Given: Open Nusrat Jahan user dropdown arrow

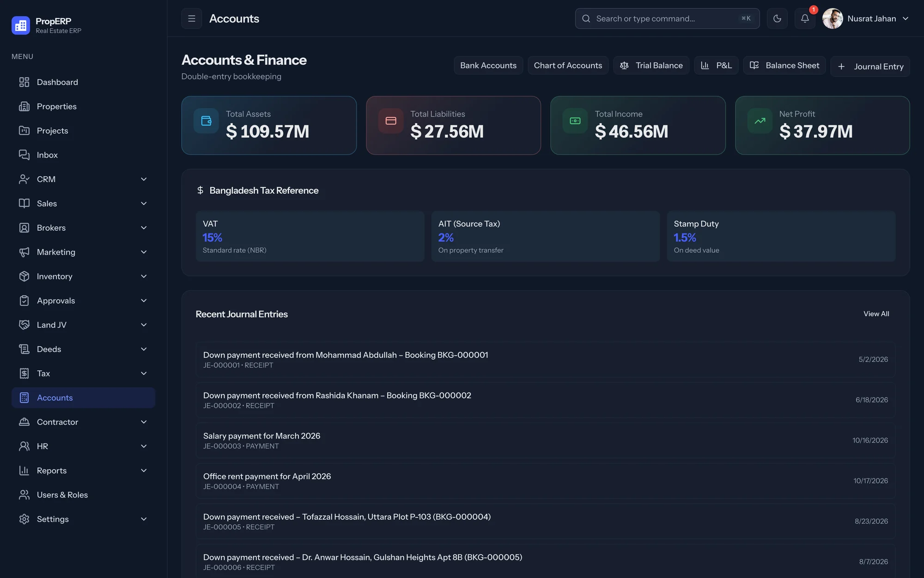Looking at the screenshot, I should pyautogui.click(x=906, y=18).
